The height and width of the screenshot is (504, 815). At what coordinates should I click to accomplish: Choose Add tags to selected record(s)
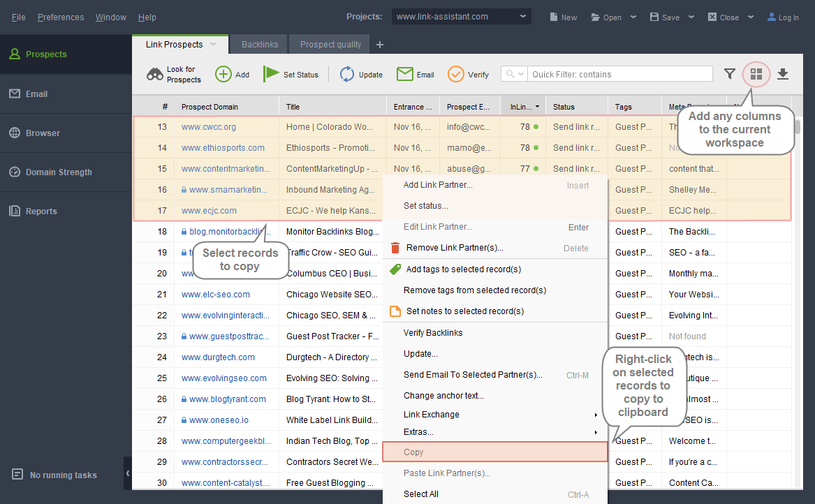click(x=495, y=269)
